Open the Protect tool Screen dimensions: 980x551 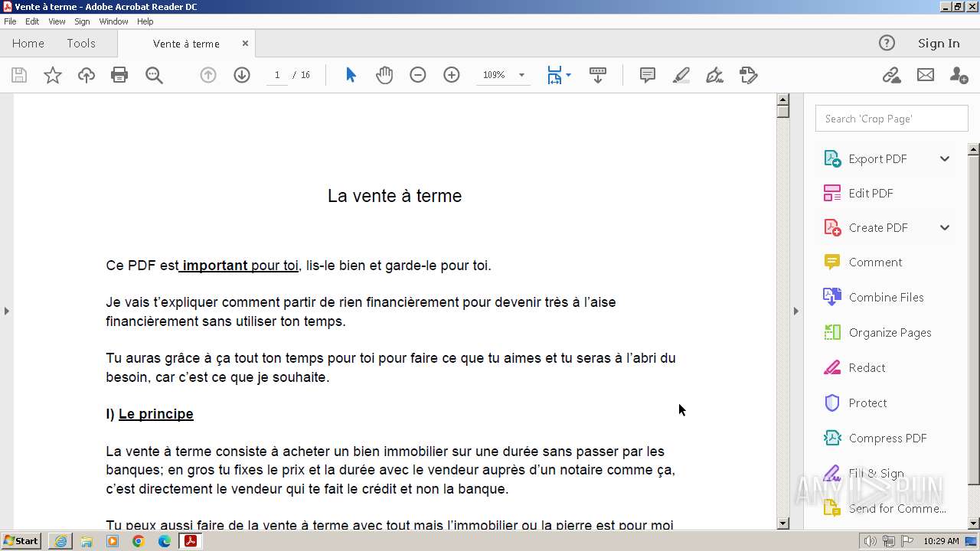pyautogui.click(x=867, y=403)
